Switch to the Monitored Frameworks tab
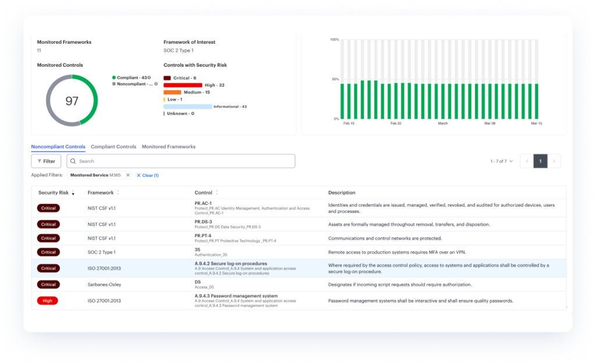This screenshot has height=364, width=596. point(168,147)
